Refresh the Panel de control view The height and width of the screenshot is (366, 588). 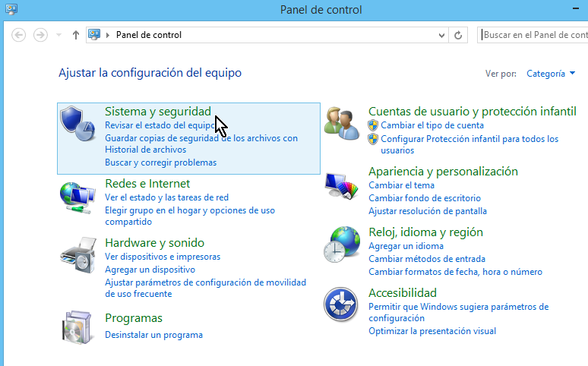coord(458,35)
